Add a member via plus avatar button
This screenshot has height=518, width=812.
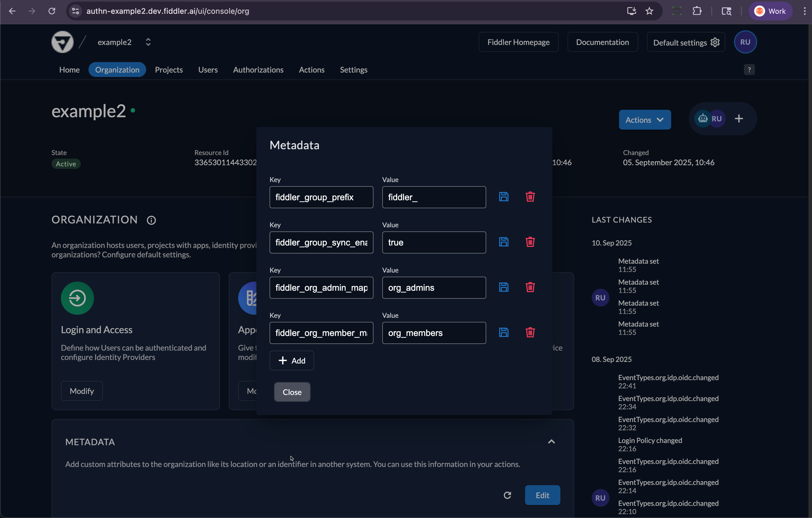[x=739, y=118]
